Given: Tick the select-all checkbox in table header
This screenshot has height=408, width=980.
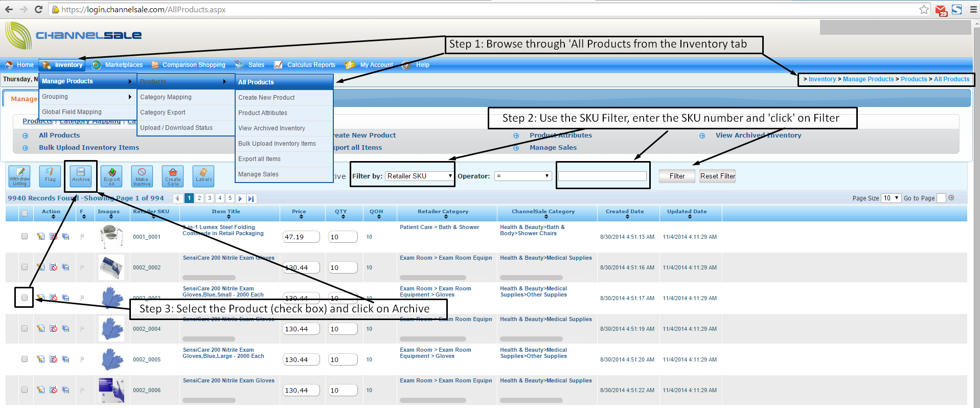Looking at the screenshot, I should tap(25, 213).
